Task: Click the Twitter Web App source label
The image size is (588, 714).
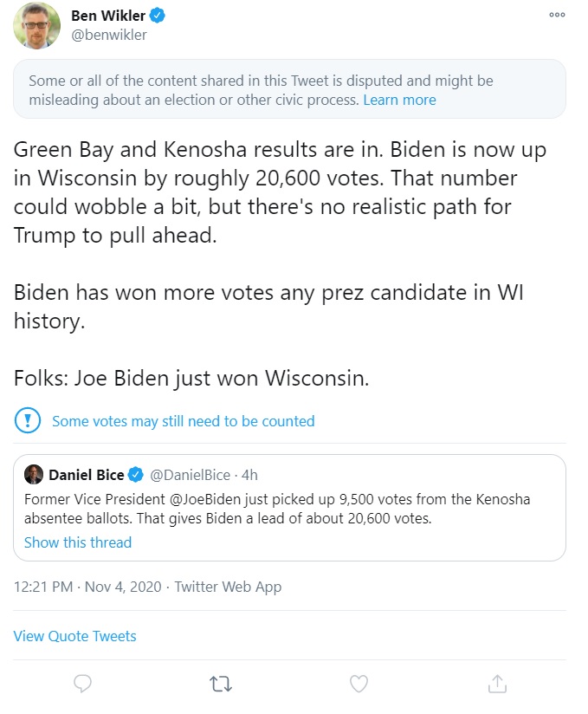Action: [x=228, y=587]
